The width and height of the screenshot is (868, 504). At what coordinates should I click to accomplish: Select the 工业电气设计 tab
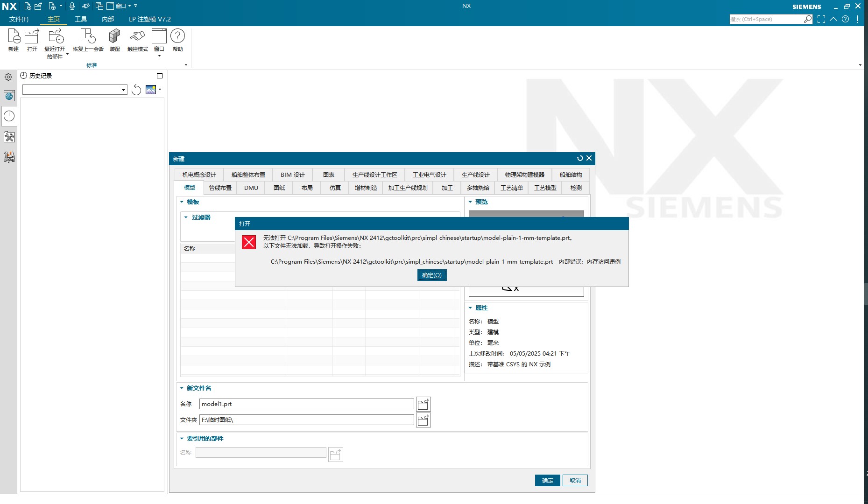coord(430,175)
